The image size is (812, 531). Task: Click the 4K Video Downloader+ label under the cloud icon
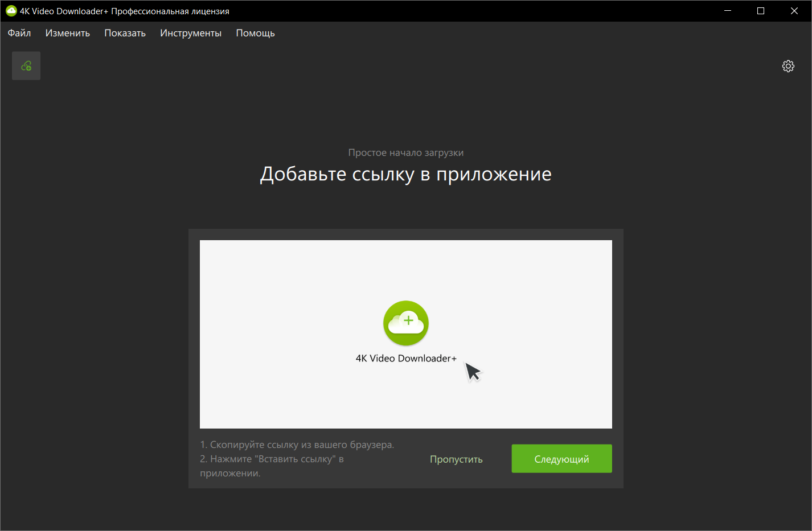pyautogui.click(x=406, y=358)
